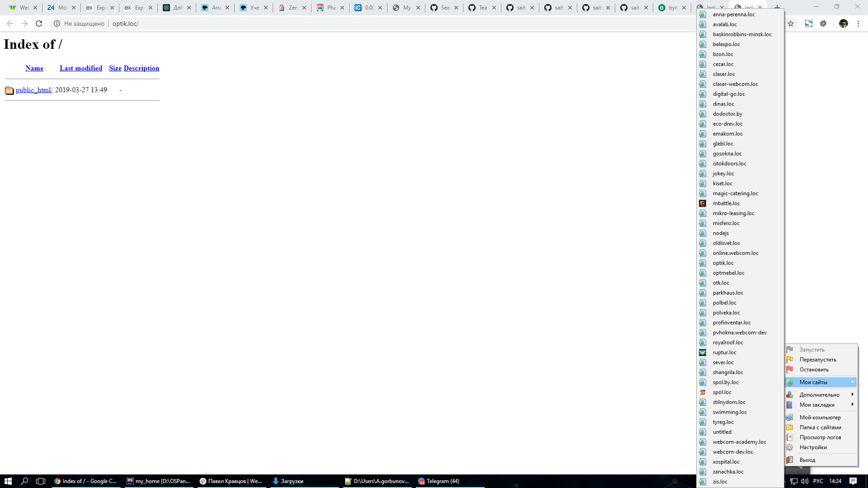Click the exit door icon (Выход)
This screenshot has width=868, height=488.
point(790,460)
